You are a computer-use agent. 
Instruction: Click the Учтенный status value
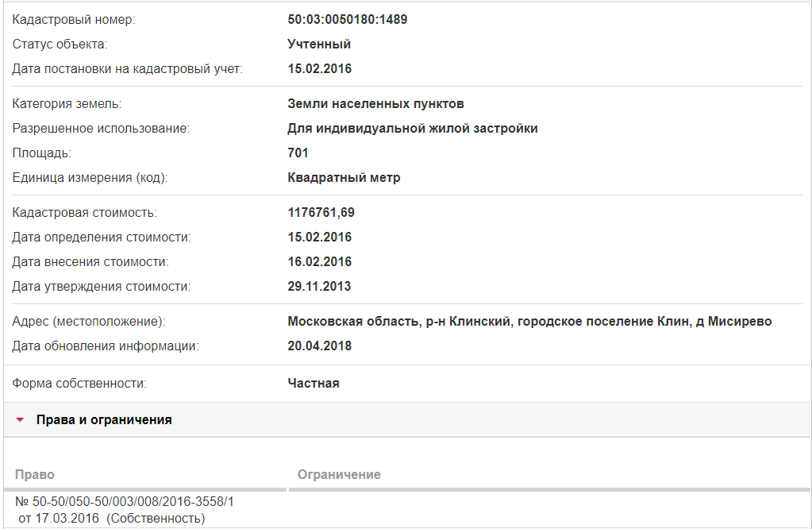319,44
